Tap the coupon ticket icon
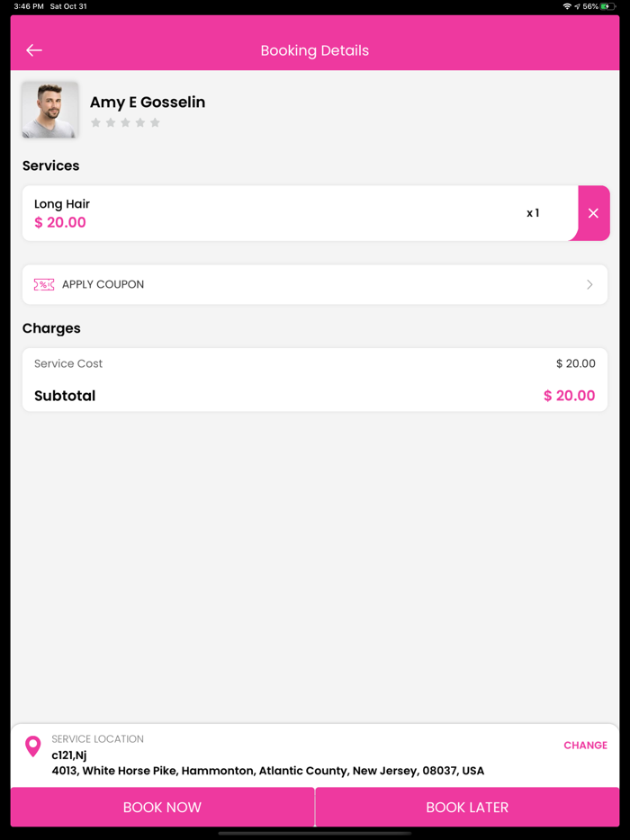The width and height of the screenshot is (630, 840). coord(43,284)
